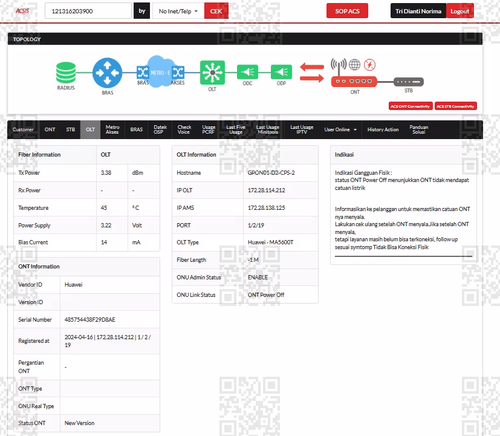
Task: Expand the User Online dropdown menu
Action: pyautogui.click(x=340, y=129)
